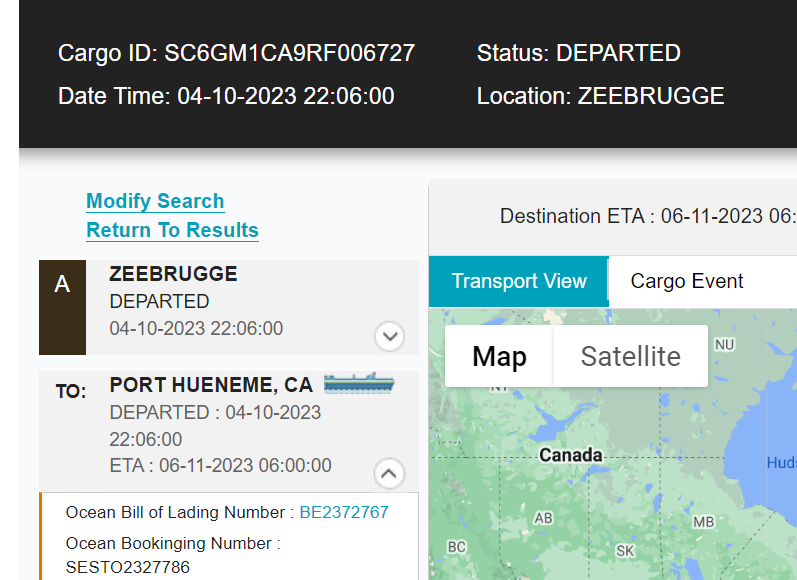Click the Destination ETA text bar
Image resolution: width=797 pixels, height=580 pixels.
pos(648,216)
